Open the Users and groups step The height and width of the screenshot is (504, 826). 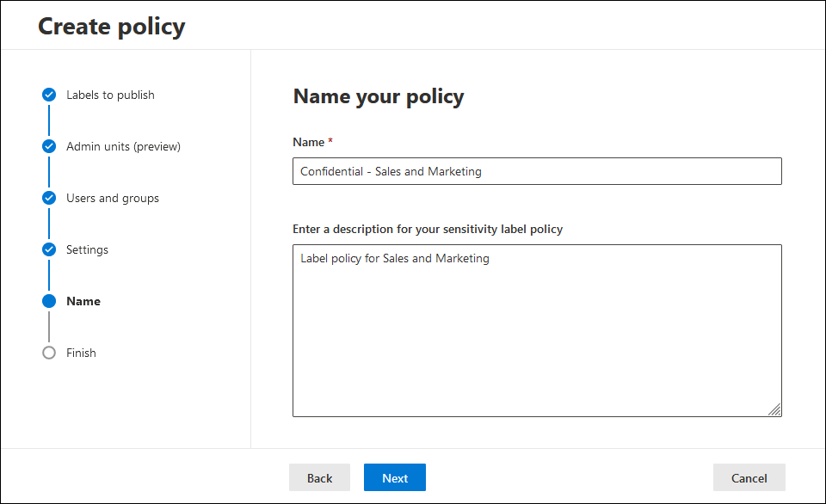[x=113, y=198]
